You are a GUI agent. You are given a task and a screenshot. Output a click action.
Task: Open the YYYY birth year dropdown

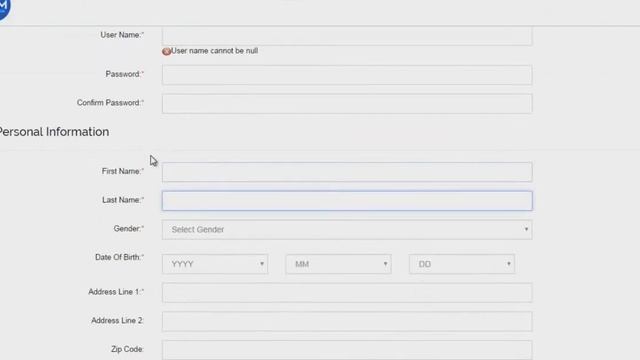pos(215,264)
